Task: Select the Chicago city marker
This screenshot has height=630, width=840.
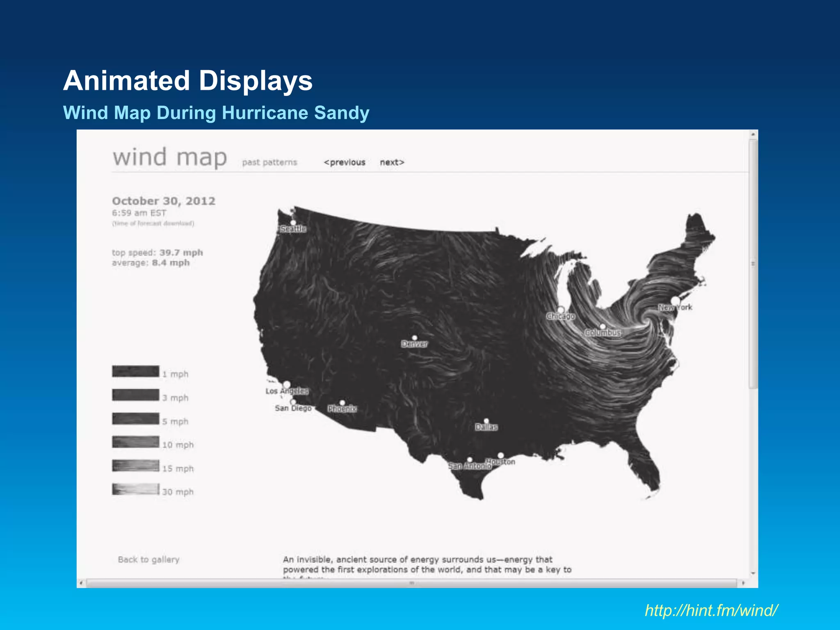Action: point(561,309)
